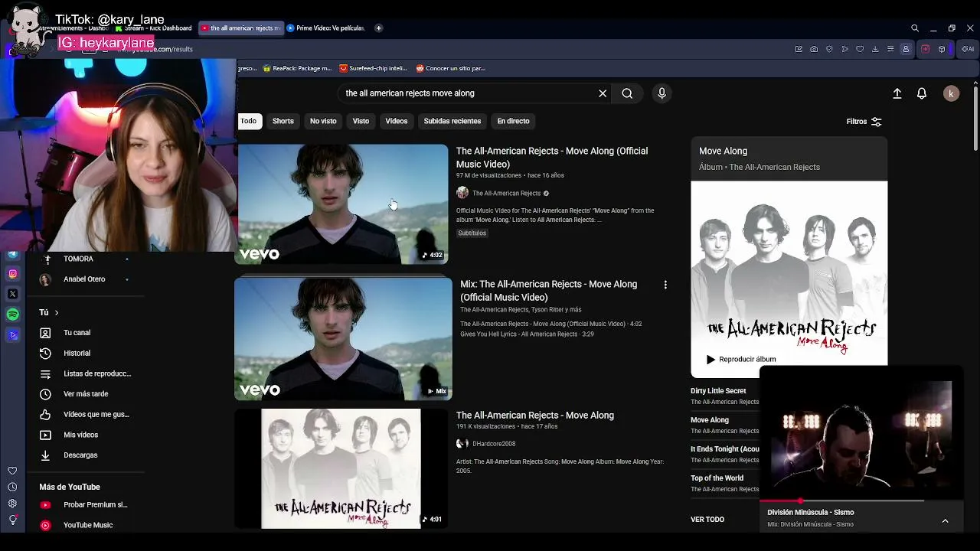Play Move Along from the album track list
The width and height of the screenshot is (980, 551).
tap(710, 420)
